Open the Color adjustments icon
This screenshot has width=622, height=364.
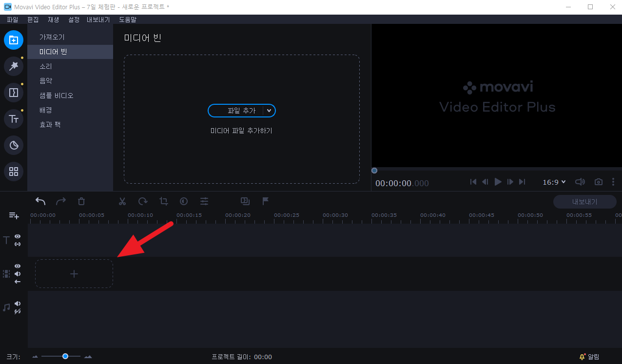coord(184,201)
